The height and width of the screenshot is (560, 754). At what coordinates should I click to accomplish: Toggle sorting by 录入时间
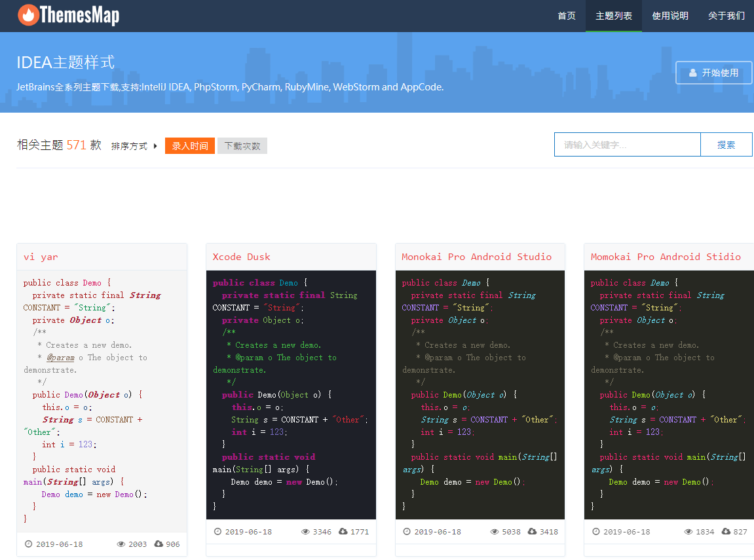pos(189,146)
